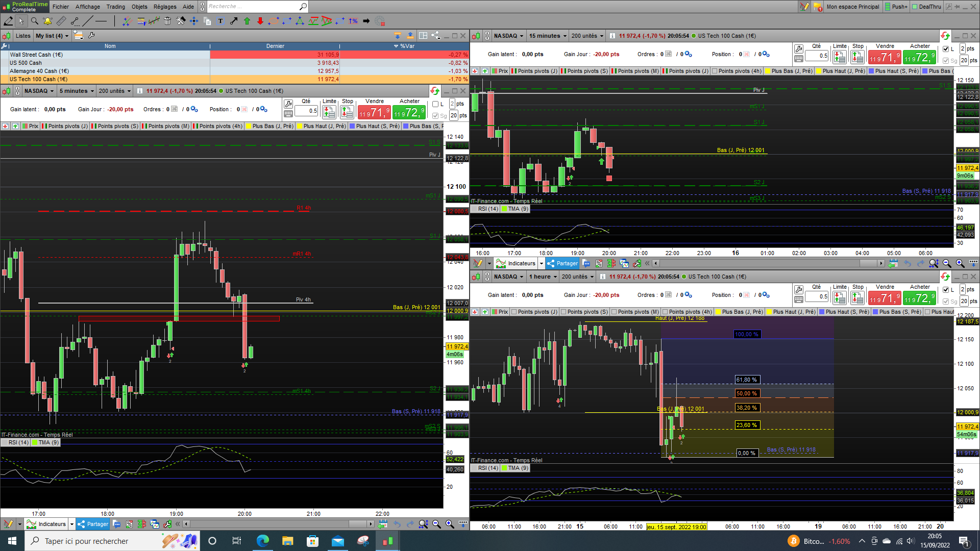Select the ruler measuring tool

61,21
